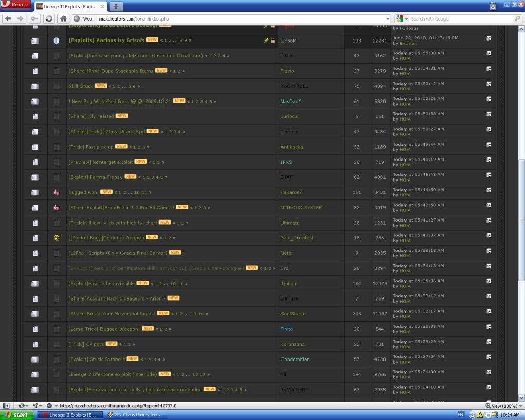Jump to last post of L2Phx Scripts topic

(489, 251)
